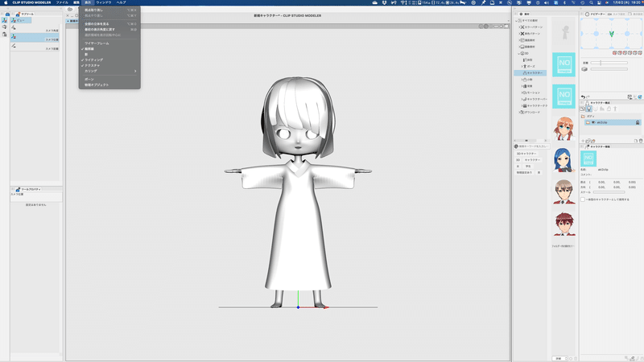This screenshot has width=644, height=362.
Task: Click the 物理設定あり tag button
Action: pos(524,173)
